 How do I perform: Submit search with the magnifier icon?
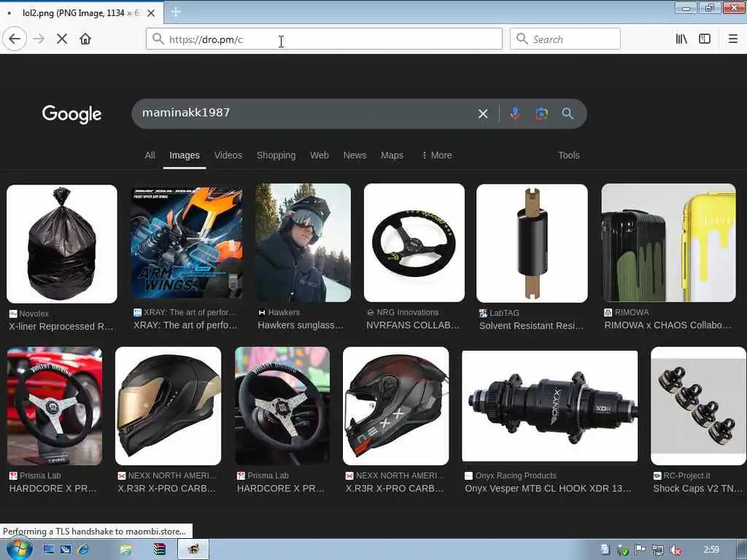coord(567,113)
